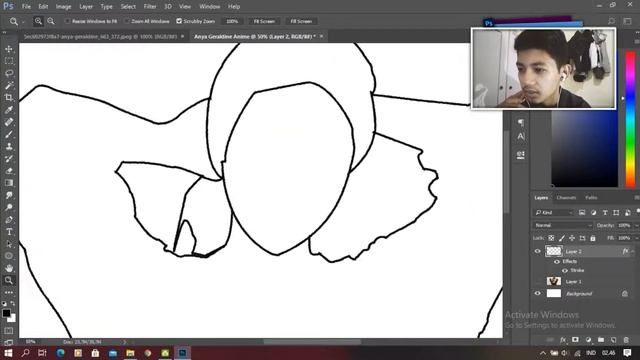The height and width of the screenshot is (360, 640).
Task: Select the Gradient tool
Action: click(x=9, y=183)
